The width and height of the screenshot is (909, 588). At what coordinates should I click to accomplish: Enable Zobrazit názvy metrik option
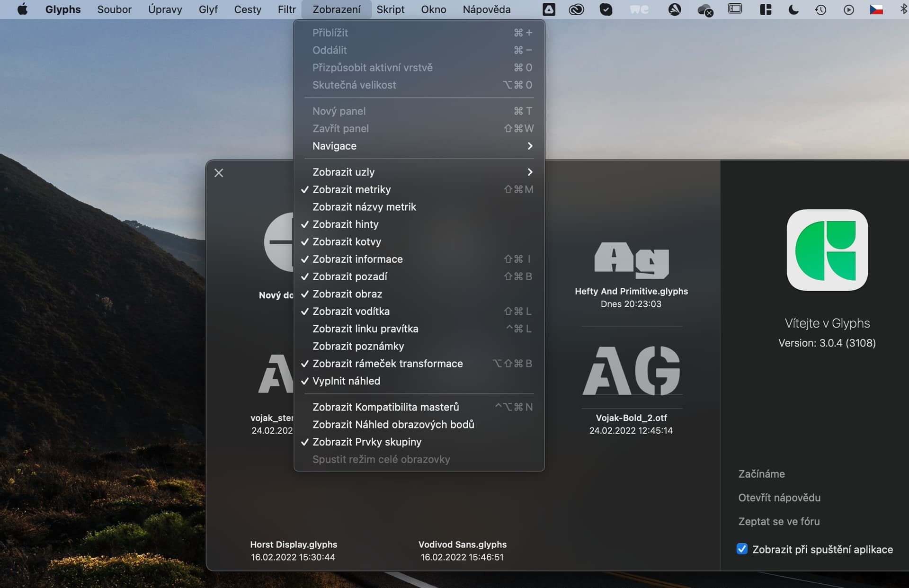[x=364, y=207]
